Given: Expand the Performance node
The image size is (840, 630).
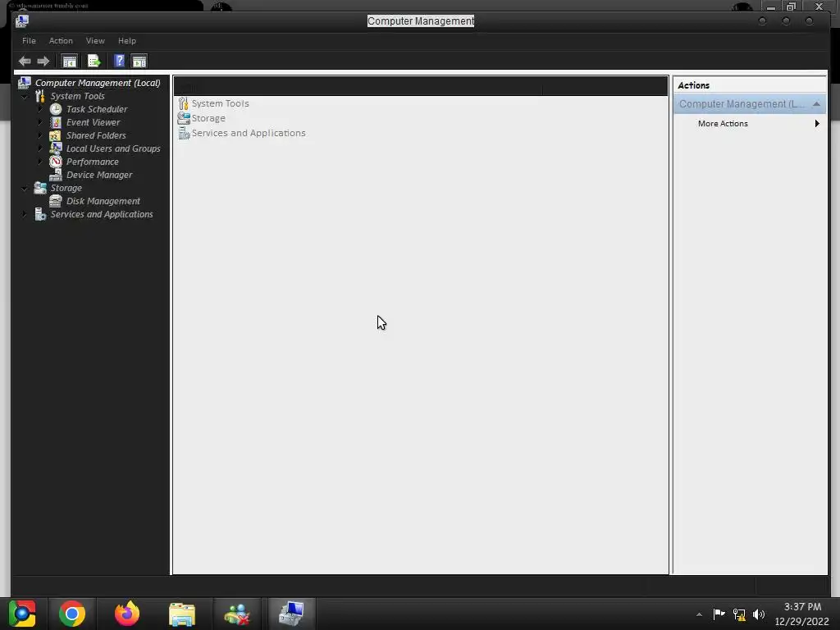Looking at the screenshot, I should [x=40, y=162].
